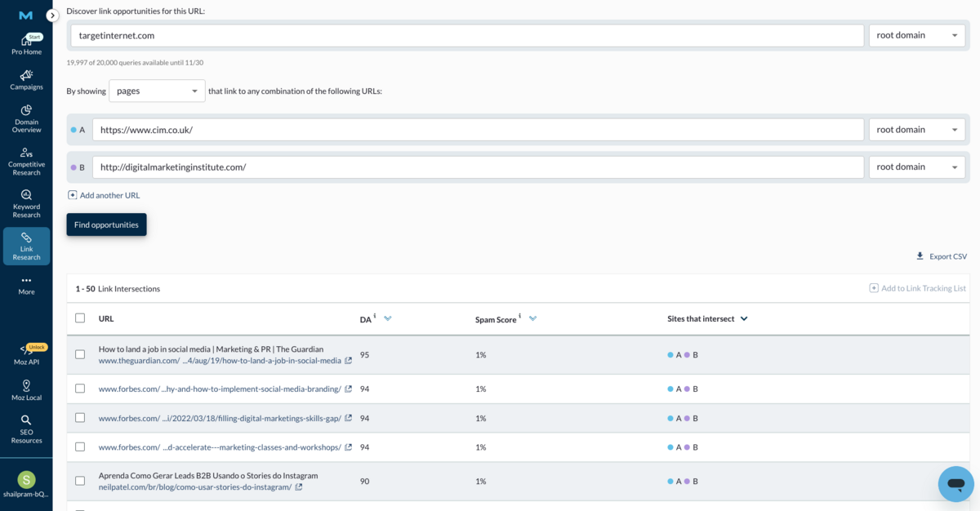Select Link Research in the sidebar
Screen dimensions: 980x511
click(x=26, y=247)
